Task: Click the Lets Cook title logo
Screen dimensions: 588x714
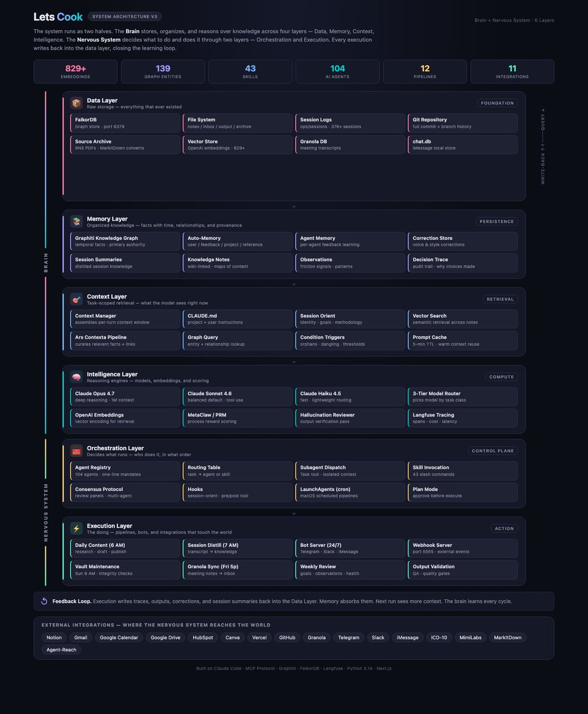Action: [x=58, y=17]
